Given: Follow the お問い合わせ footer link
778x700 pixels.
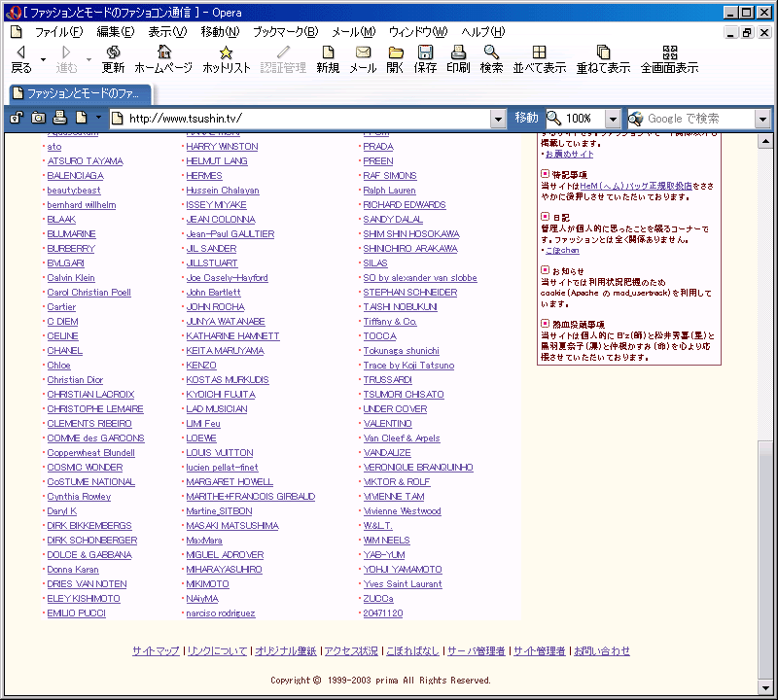Looking at the screenshot, I should (602, 650).
